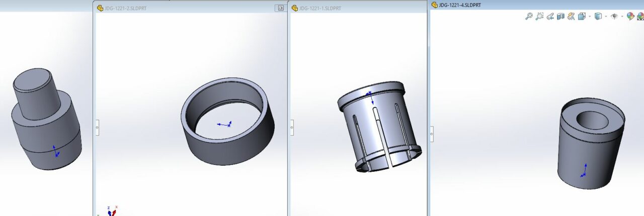Expand the Hide/Show Items dropdown arrow

point(622,16)
